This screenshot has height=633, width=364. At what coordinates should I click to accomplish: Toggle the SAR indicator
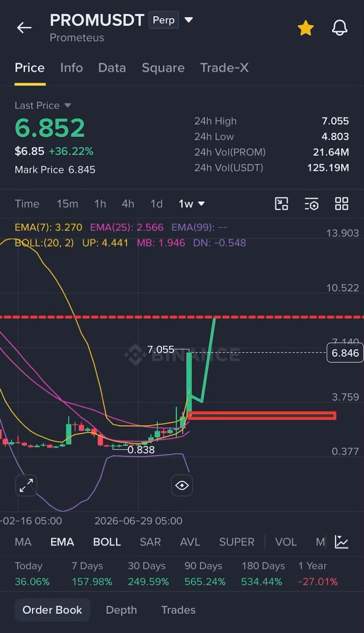[x=150, y=542]
